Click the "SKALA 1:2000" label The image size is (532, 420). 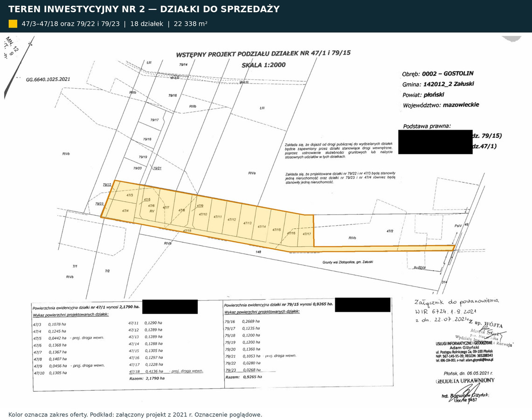[263, 65]
